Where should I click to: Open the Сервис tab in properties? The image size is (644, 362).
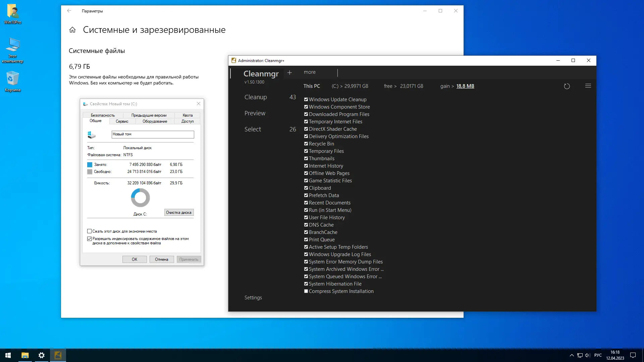[x=122, y=121]
